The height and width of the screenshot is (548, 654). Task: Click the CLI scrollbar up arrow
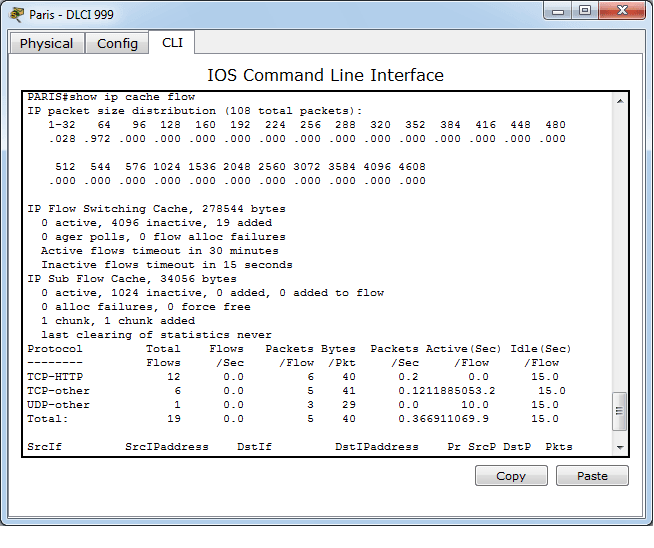pyautogui.click(x=620, y=101)
